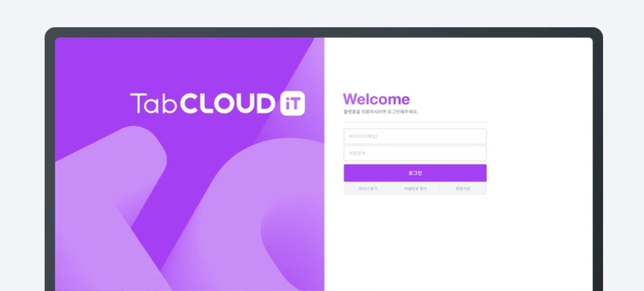644x291 pixels.
Task: Select the 회원가입 sign up link
Action: coord(463,189)
